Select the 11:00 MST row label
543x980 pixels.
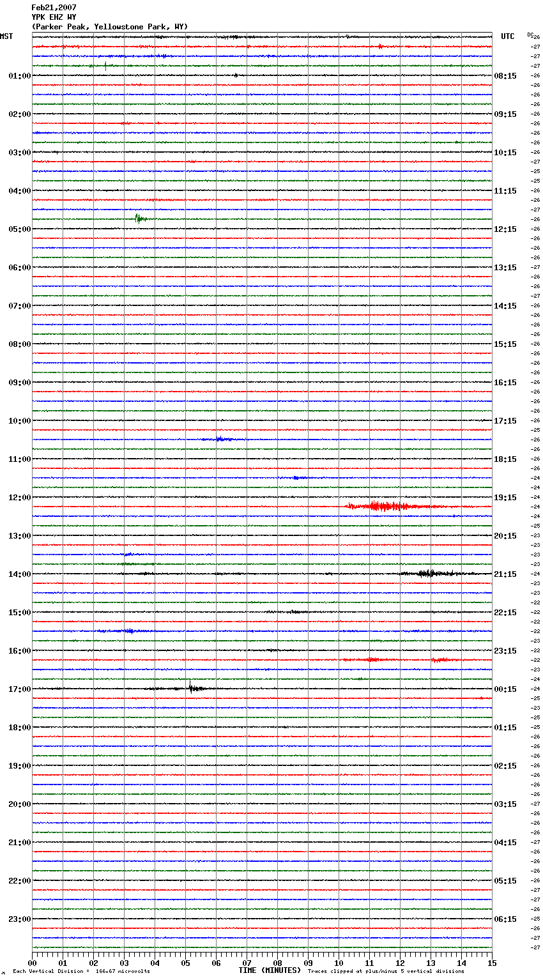[19, 459]
